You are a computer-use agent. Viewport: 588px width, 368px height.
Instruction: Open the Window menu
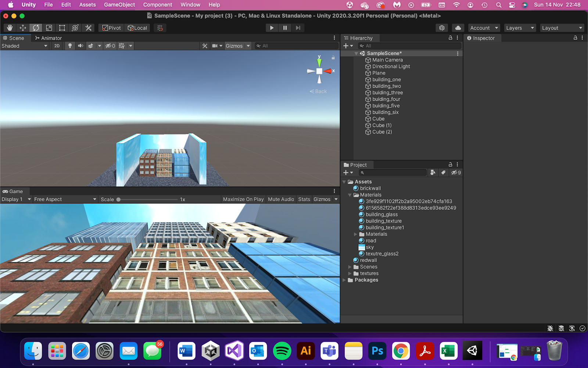[190, 5]
